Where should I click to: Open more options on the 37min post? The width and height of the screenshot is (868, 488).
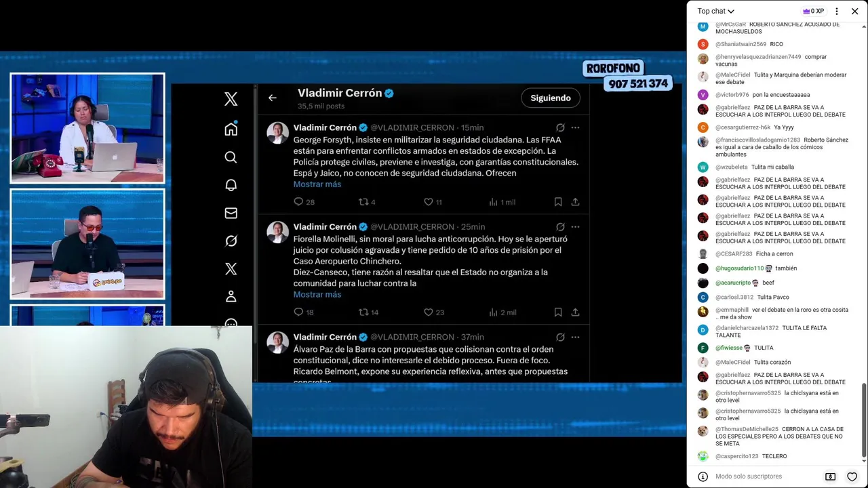pos(575,337)
